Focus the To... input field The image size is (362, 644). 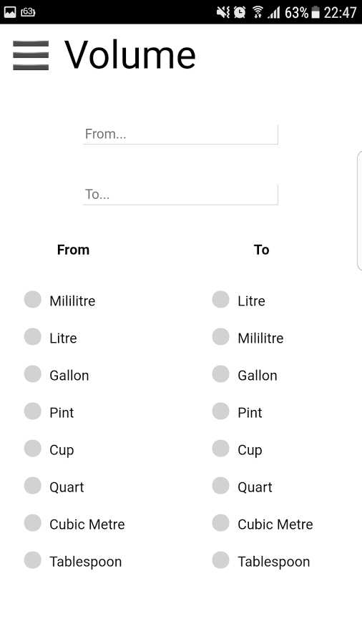(180, 194)
